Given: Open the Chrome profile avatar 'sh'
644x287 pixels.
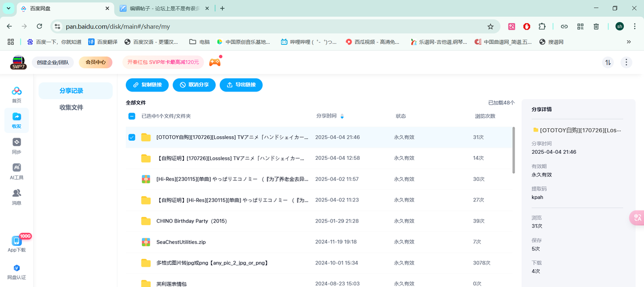Looking at the screenshot, I should pos(619,26).
